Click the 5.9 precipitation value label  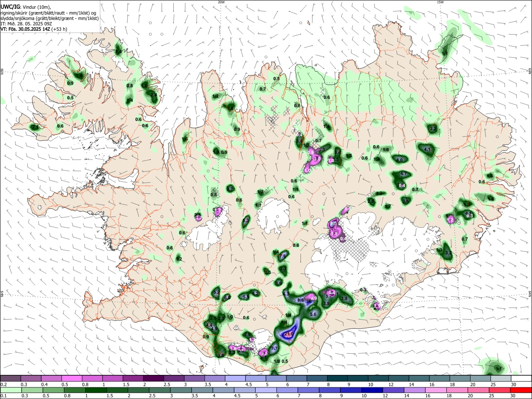point(246,297)
